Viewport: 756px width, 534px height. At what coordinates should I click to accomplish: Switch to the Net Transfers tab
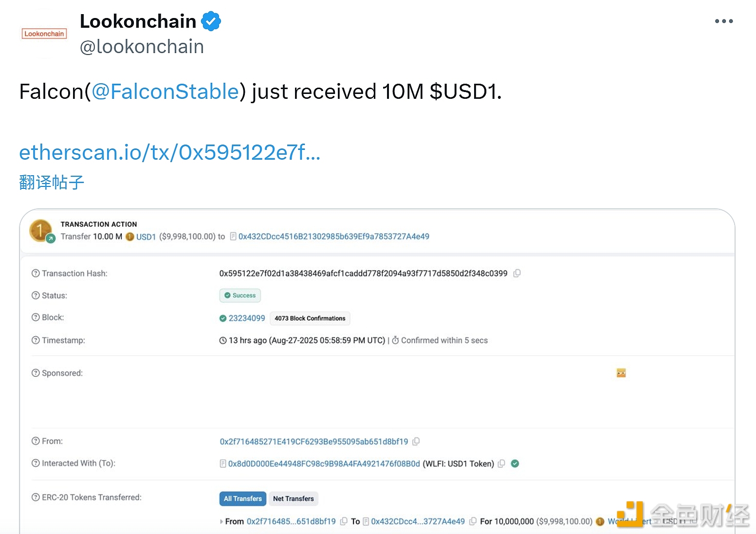(293, 498)
